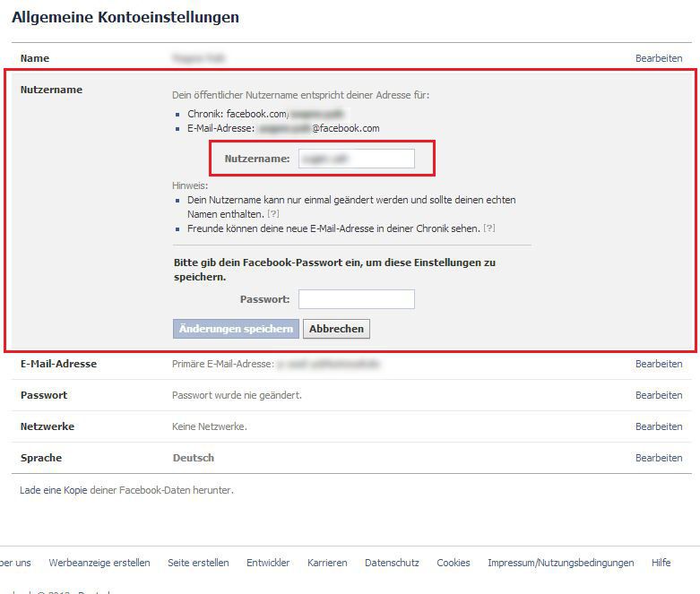Focus the Nutzername text field
Viewport: 700px width, 594px height.
(x=356, y=159)
